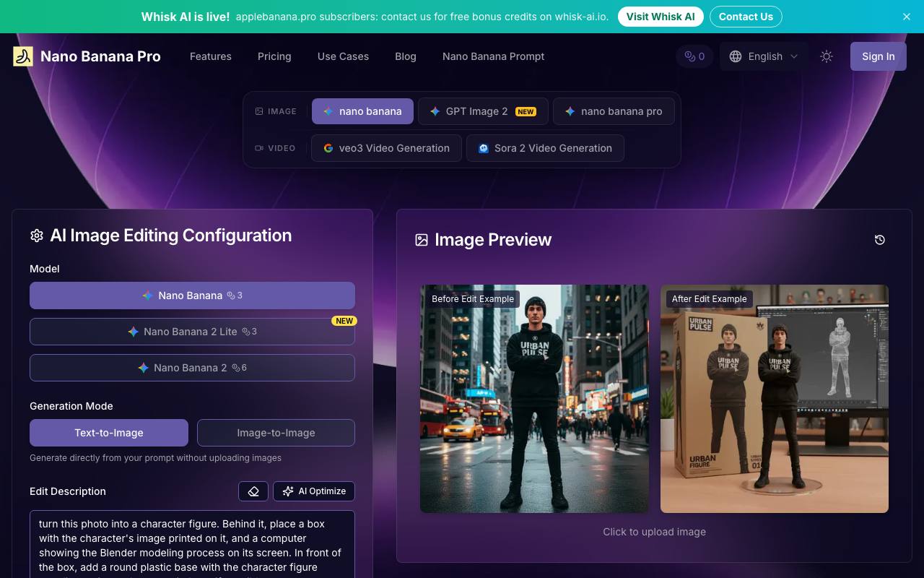Image resolution: width=924 pixels, height=578 pixels.
Task: Clear the prompt with eraser icon button
Action: tap(253, 491)
